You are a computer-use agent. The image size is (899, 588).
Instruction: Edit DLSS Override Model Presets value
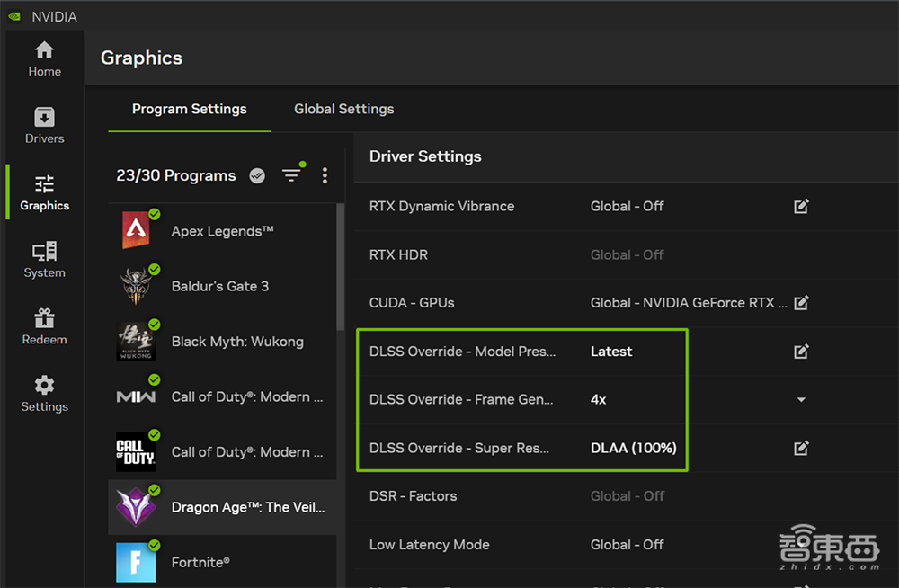[x=801, y=352]
